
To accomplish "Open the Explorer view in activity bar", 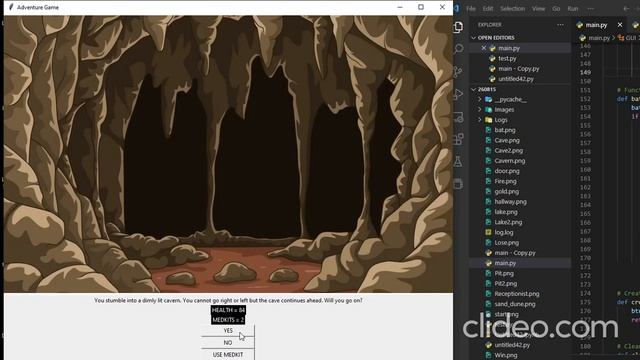I will (x=458, y=27).
